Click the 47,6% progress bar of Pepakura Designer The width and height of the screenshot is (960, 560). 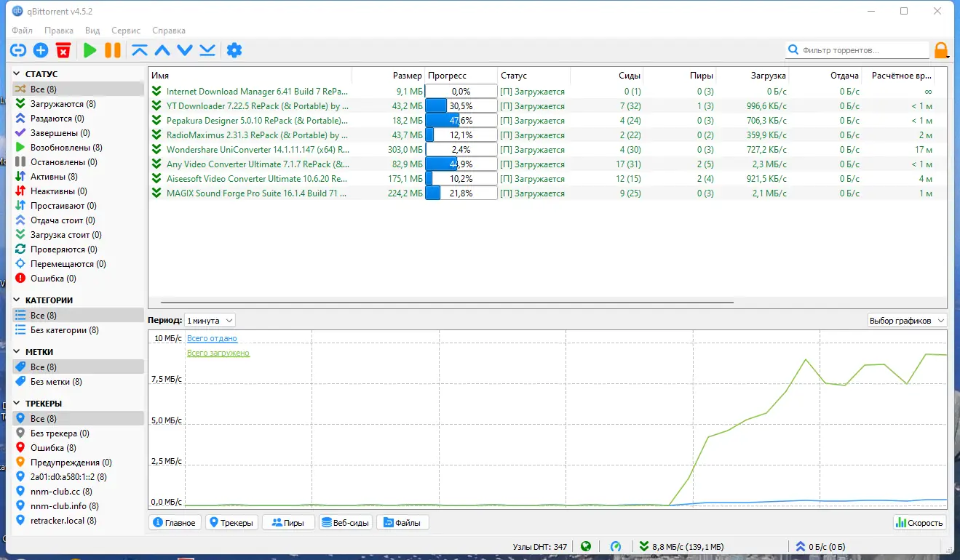[x=461, y=121]
